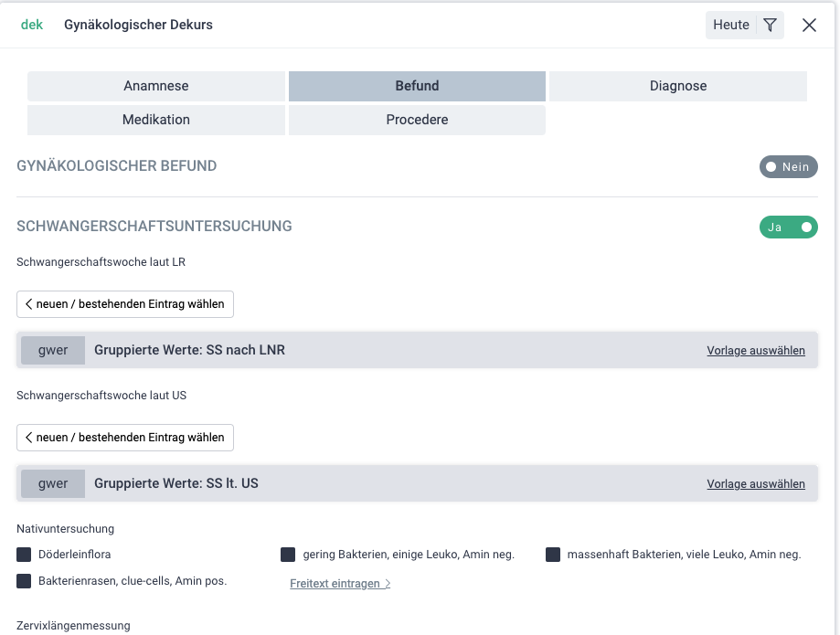Image resolution: width=840 pixels, height=635 pixels.
Task: Switch to the Anamnese tab
Action: [x=156, y=86]
